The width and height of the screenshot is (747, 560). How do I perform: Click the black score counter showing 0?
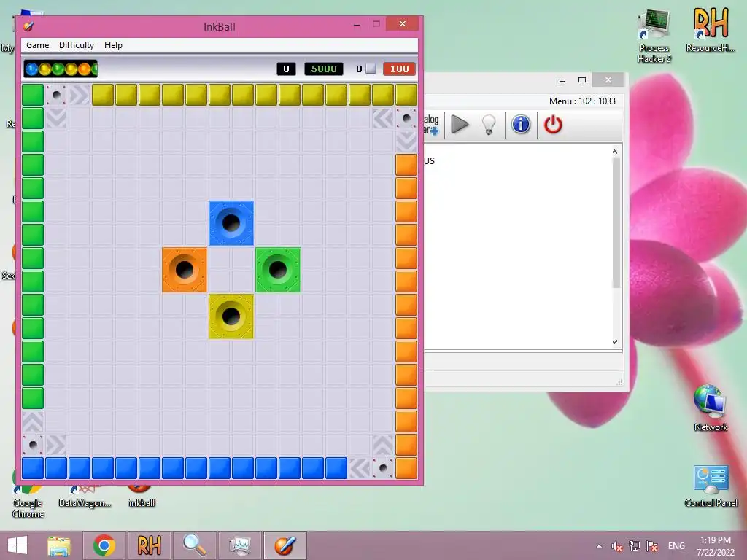coord(286,69)
